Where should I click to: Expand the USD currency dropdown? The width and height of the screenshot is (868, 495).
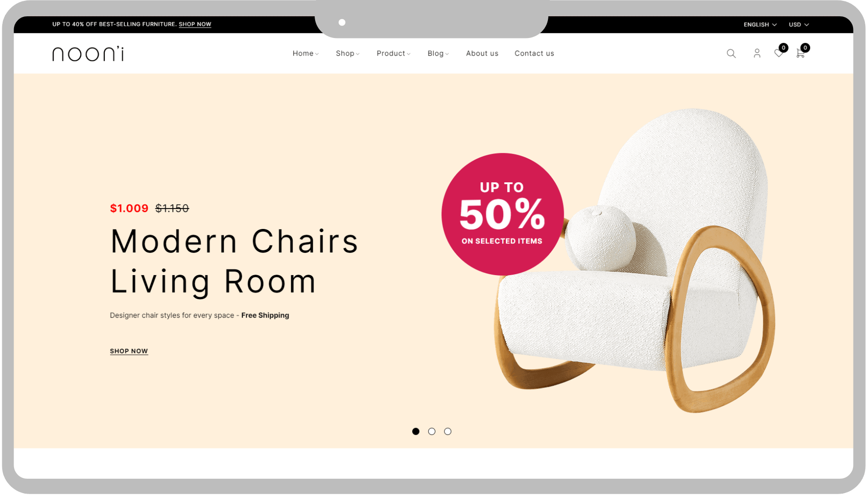[x=799, y=24]
